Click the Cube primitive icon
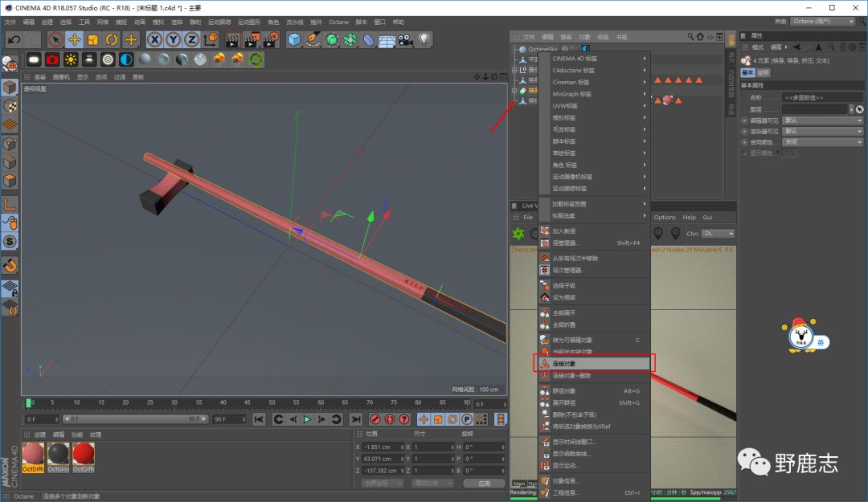This screenshot has width=868, height=502. click(295, 39)
